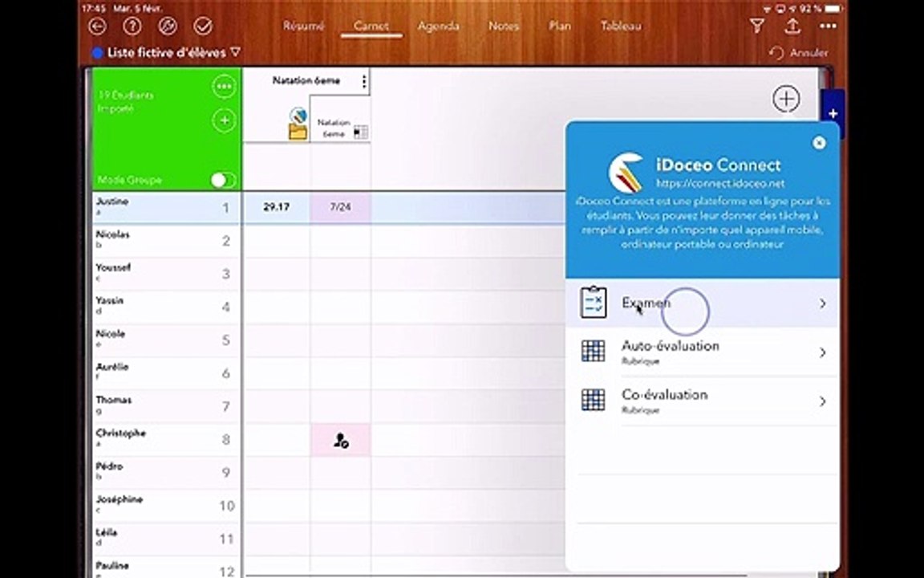Select the Co-évaluation label
924x578 pixels.
point(665,395)
